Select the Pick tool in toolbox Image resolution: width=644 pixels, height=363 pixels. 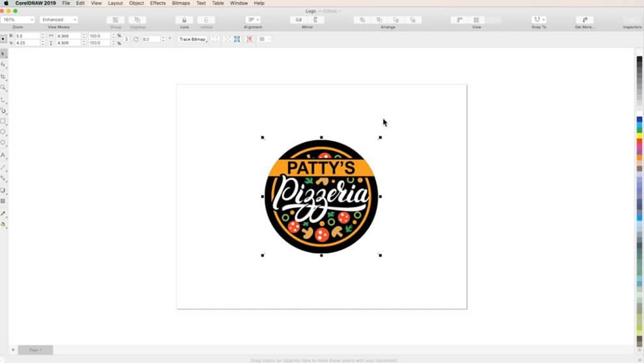tap(3, 53)
